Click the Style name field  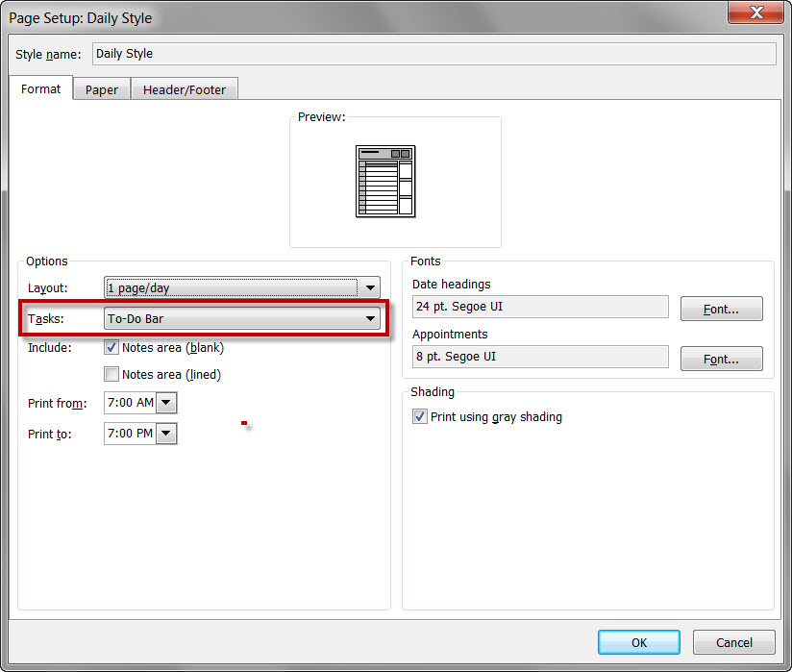coord(433,54)
